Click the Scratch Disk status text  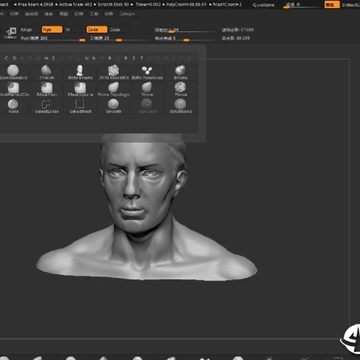tap(113, 5)
